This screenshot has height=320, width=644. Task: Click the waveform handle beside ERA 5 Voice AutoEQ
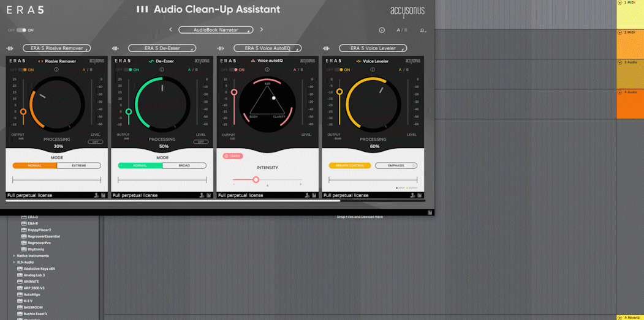[221, 48]
